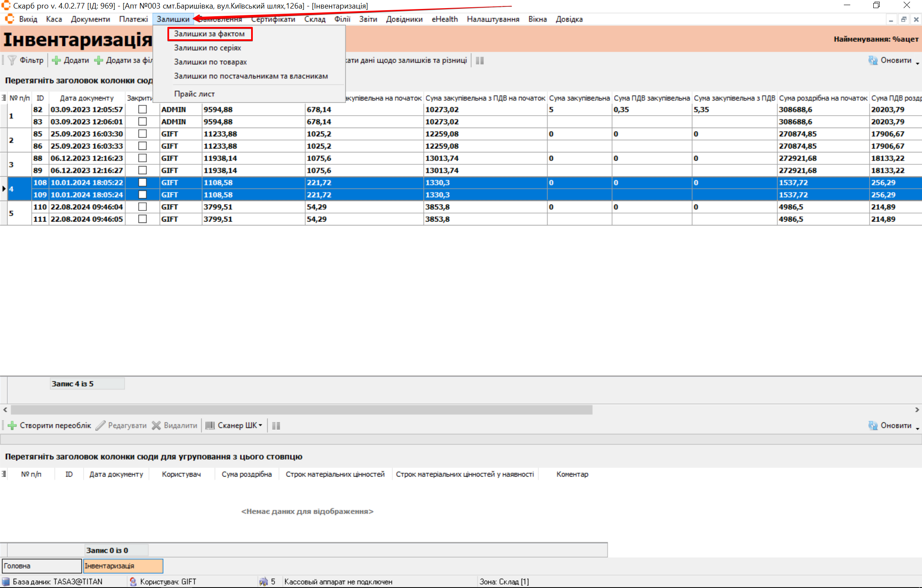Screen dimensions: 922x588
Task: Open the upper grid column chooser button
Action: (4, 98)
